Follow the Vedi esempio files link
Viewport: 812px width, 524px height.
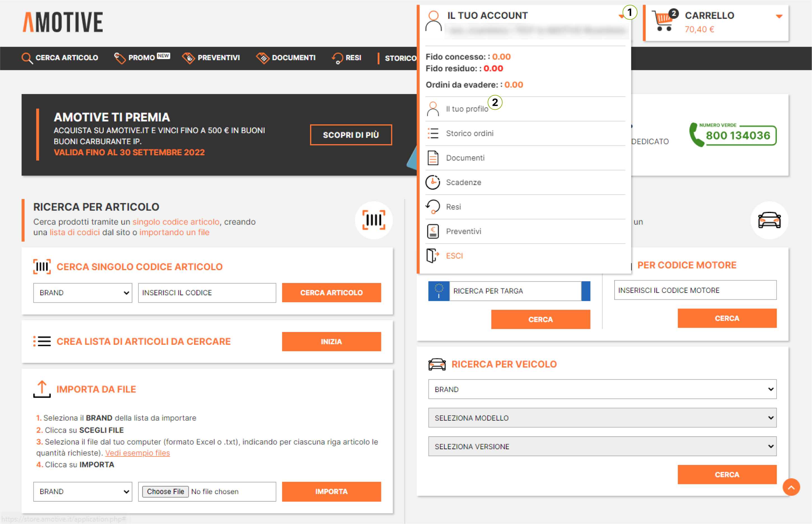point(137,453)
